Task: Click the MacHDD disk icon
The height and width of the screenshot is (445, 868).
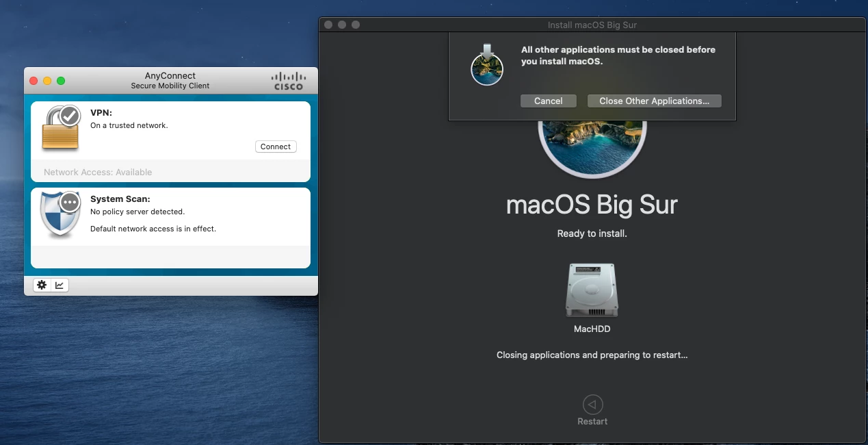Action: pos(592,290)
